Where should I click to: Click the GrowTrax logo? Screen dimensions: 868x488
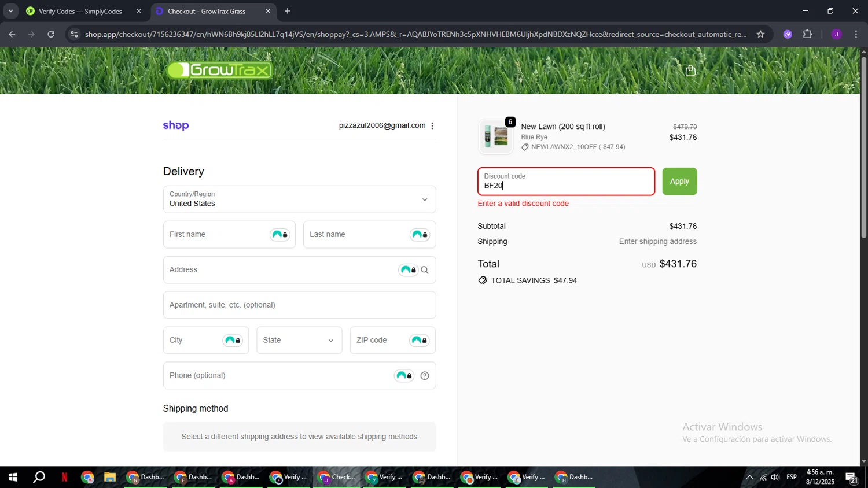[x=220, y=71]
